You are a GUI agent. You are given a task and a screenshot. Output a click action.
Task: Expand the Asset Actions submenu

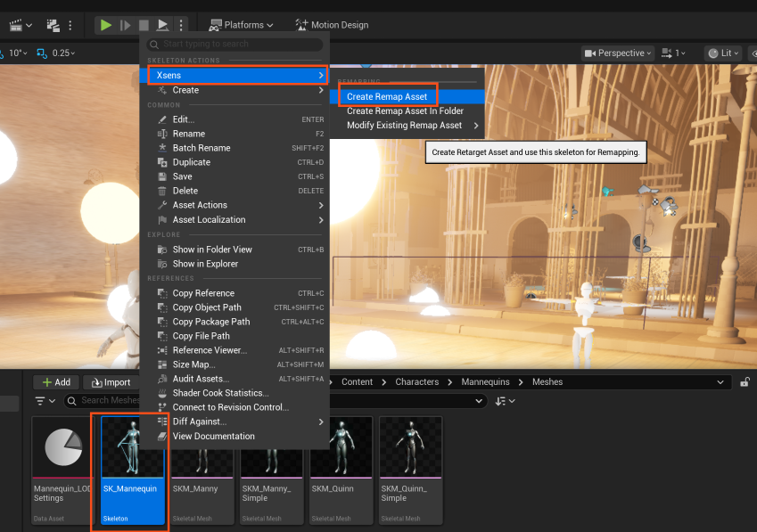tap(235, 205)
